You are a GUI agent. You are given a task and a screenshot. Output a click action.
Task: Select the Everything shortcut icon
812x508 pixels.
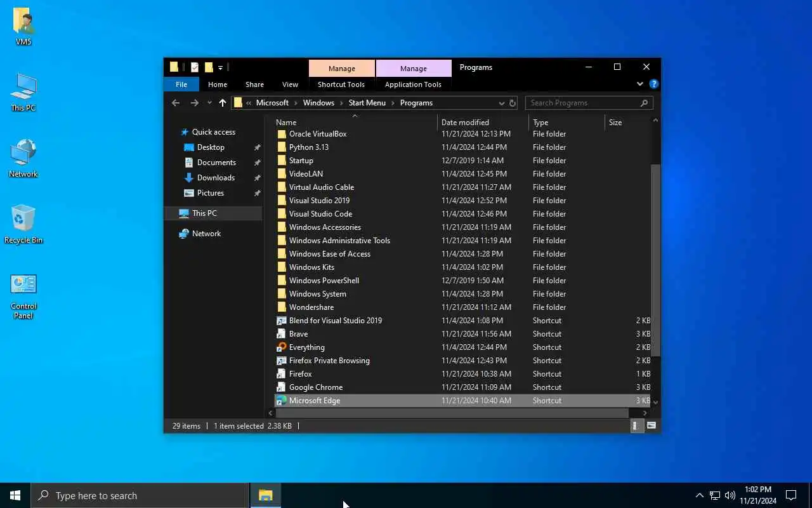coord(282,347)
